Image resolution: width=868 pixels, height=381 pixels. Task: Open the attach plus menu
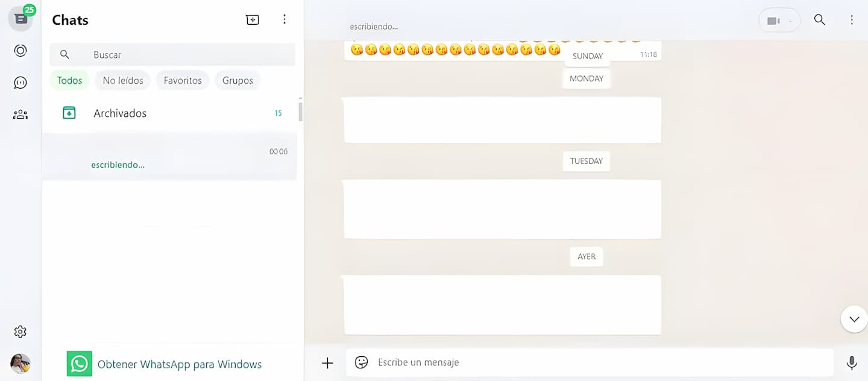tap(327, 363)
